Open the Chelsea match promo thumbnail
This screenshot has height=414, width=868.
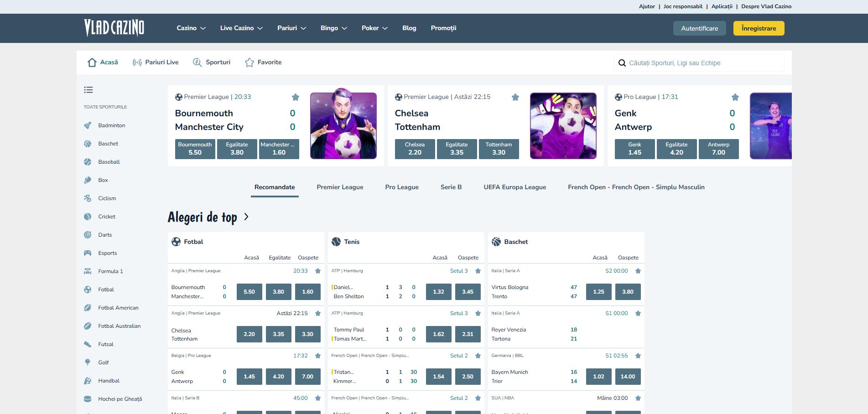[x=563, y=126]
